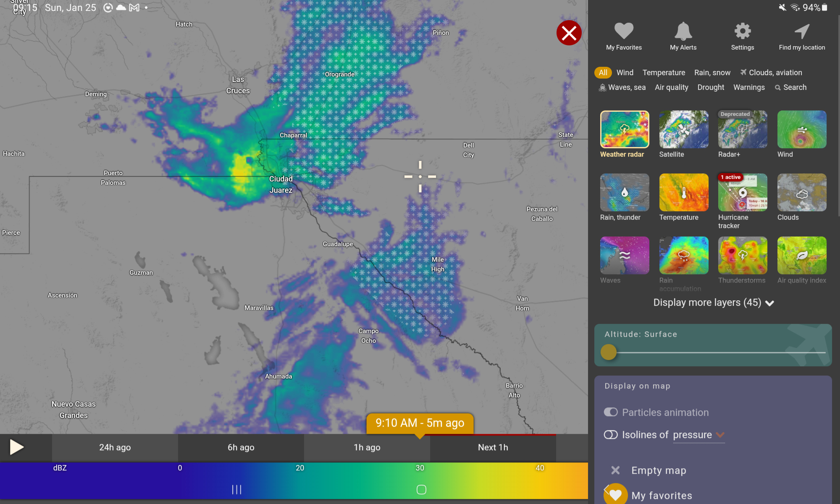The height and width of the screenshot is (504, 840).
Task: Jump timeline to 24h ago
Action: [x=115, y=447]
